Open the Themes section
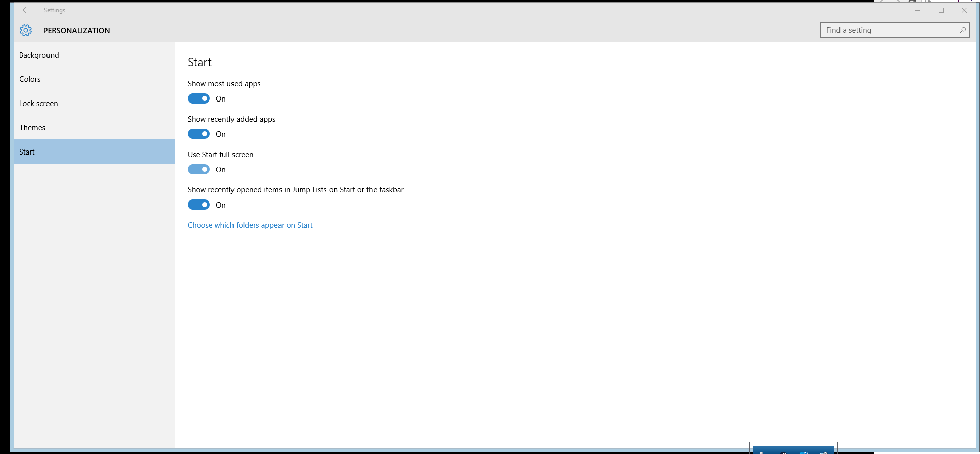Screen dimensions: 980x454 pos(32,128)
